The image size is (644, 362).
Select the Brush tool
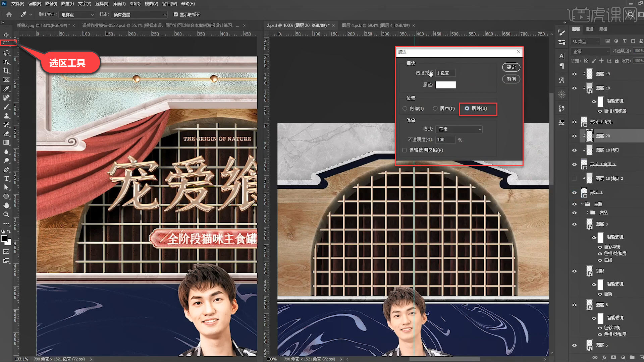[x=6, y=107]
